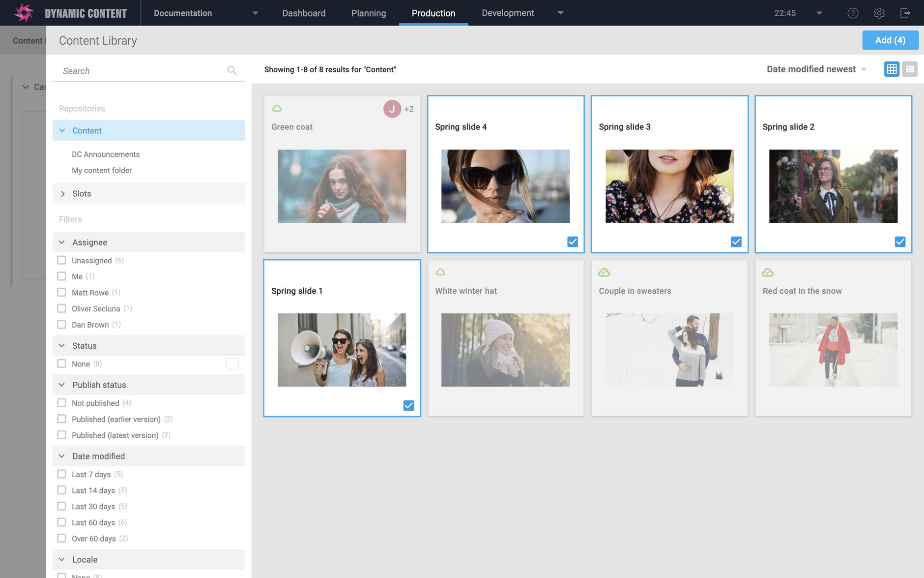The width and height of the screenshot is (924, 578).
Task: Check the Unassigned assignee filter
Action: (x=61, y=260)
